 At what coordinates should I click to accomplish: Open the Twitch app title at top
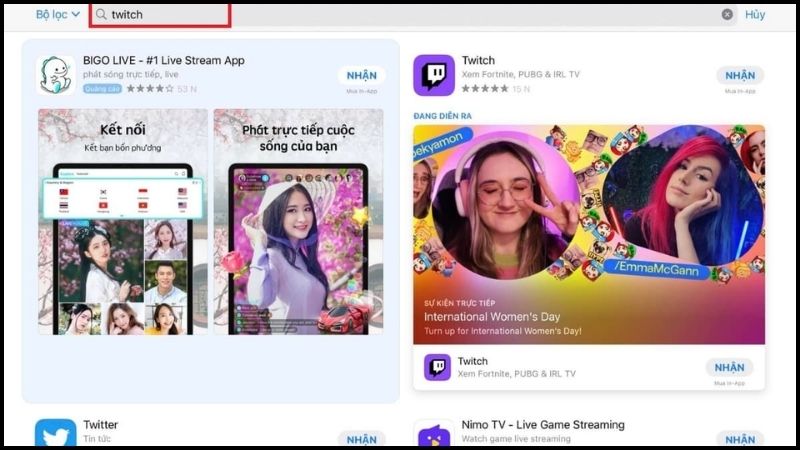pyautogui.click(x=478, y=60)
